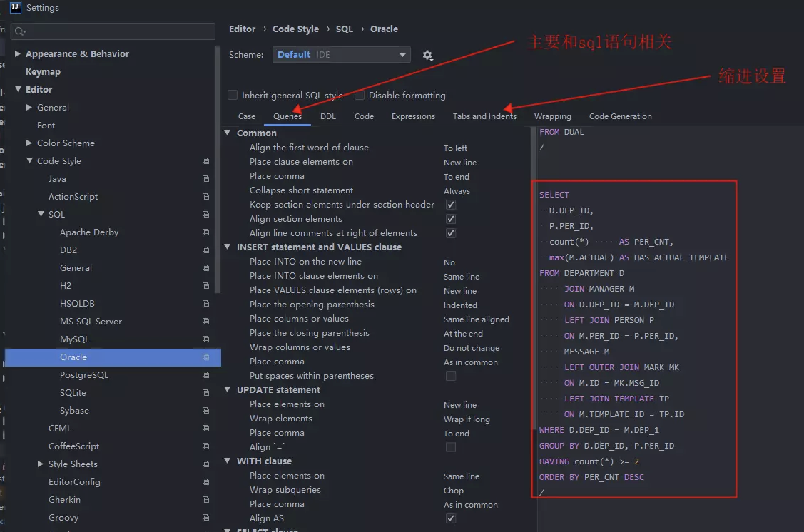Collapse INSERT statement and VALUES clause section
The image size is (804, 532).
(x=227, y=247)
